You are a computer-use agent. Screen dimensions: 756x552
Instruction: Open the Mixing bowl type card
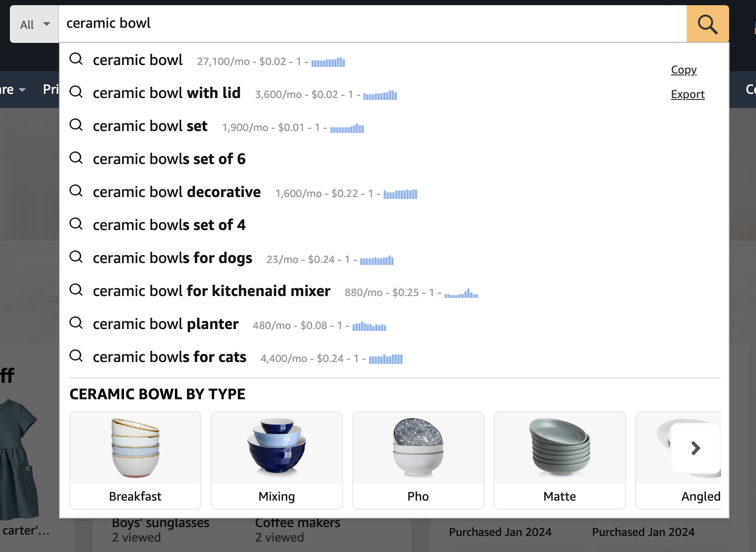277,461
